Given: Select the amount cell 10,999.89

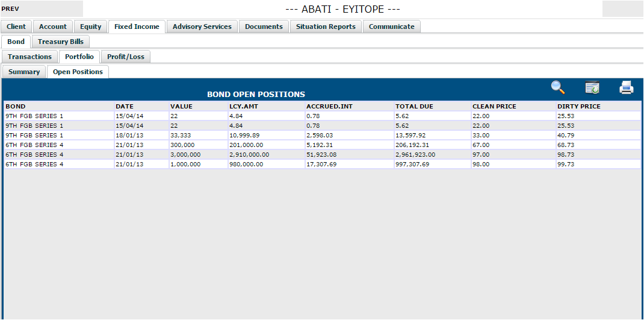Looking at the screenshot, I should pos(267,135).
